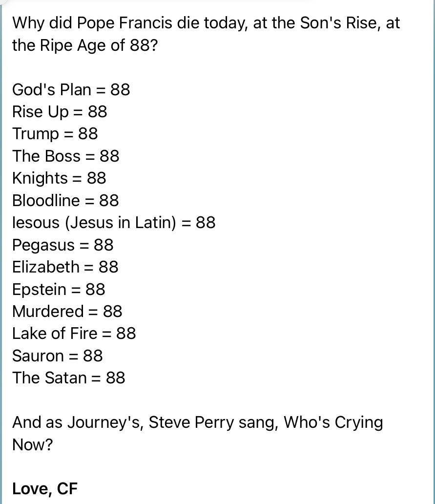This screenshot has height=504, width=435.
Task: Click the "Trump = 88" line
Action: pyautogui.click(x=55, y=134)
